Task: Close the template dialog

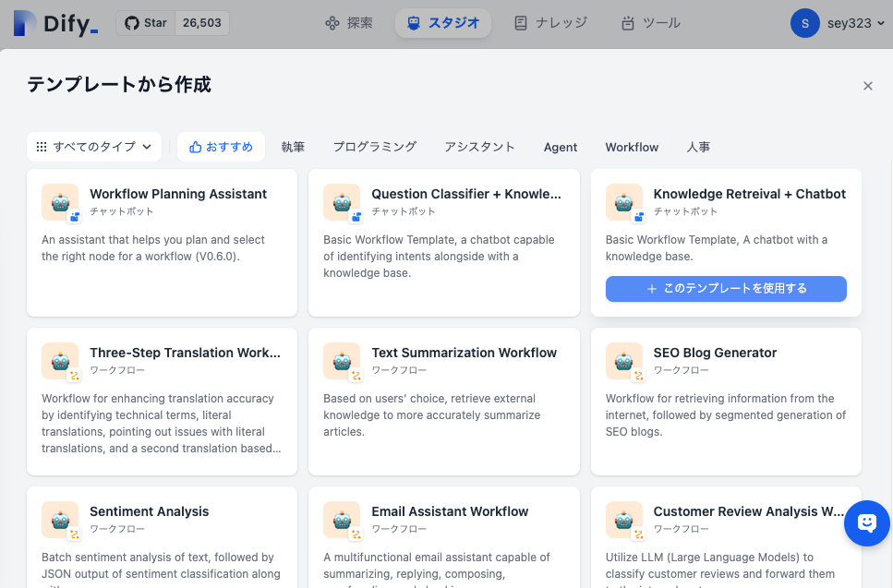Action: 867,86
